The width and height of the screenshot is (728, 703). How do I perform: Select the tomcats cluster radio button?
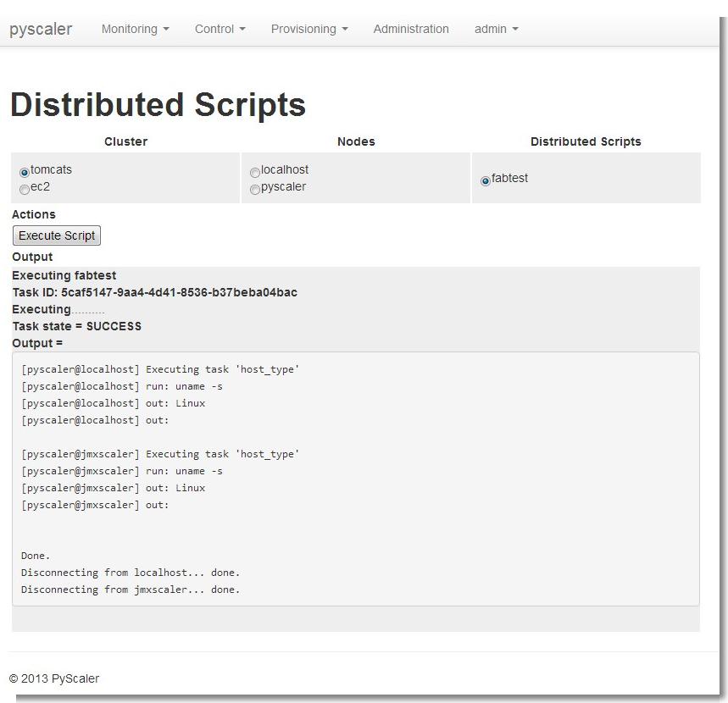coord(25,172)
